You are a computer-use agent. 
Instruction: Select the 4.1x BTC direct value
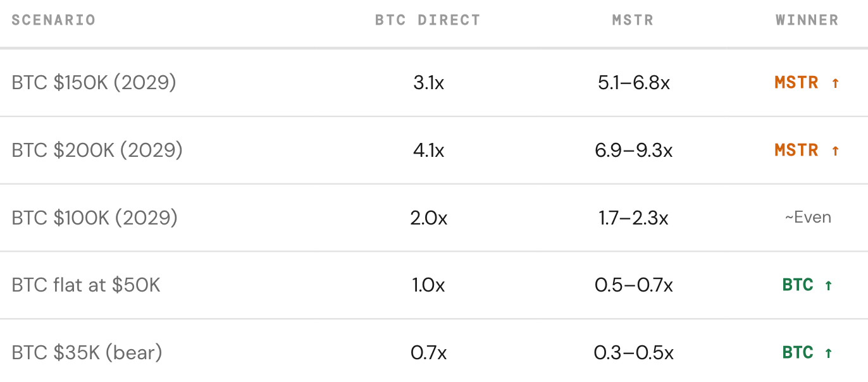pos(429,151)
